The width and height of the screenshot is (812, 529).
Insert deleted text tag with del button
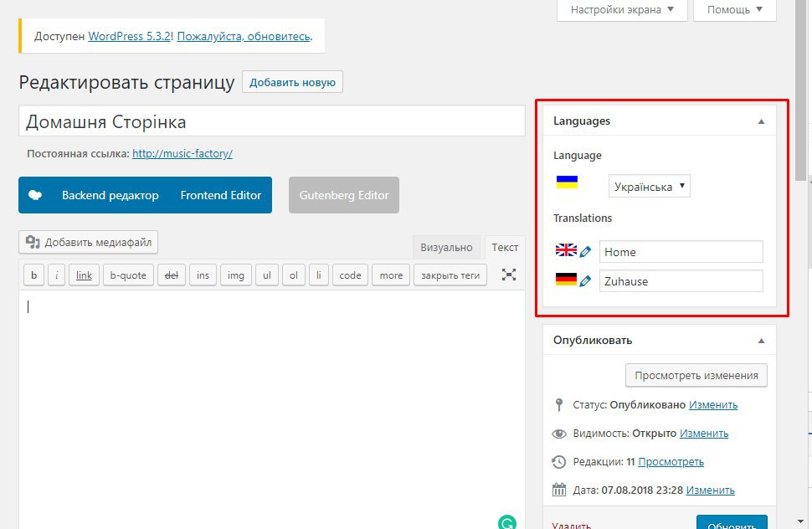pos(172,275)
